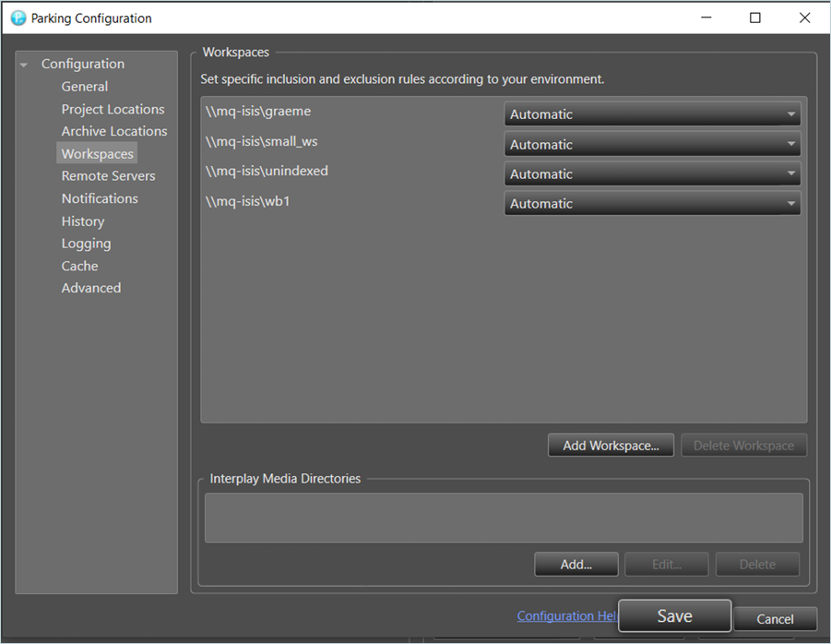The image size is (831, 644).
Task: Open the History settings page
Action: tap(83, 221)
